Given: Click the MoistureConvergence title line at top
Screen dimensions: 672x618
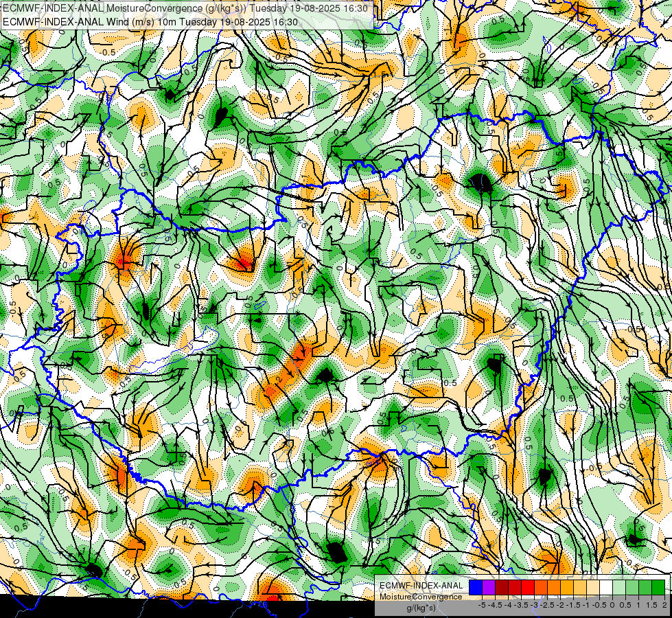Looking at the screenshot, I should click(x=185, y=8).
